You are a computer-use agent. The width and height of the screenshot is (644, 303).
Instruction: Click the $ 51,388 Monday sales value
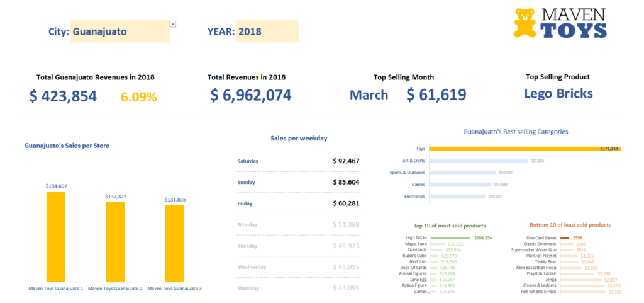(347, 224)
